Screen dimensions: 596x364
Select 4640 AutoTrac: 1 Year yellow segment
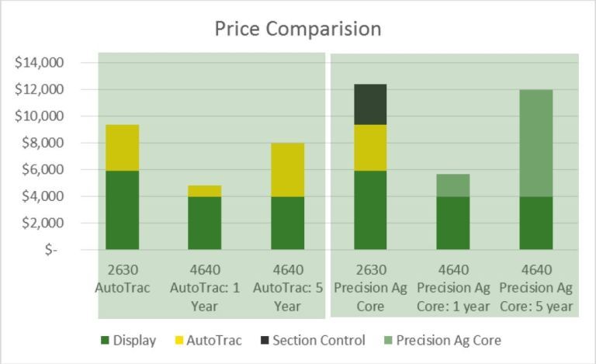pyautogui.click(x=205, y=191)
